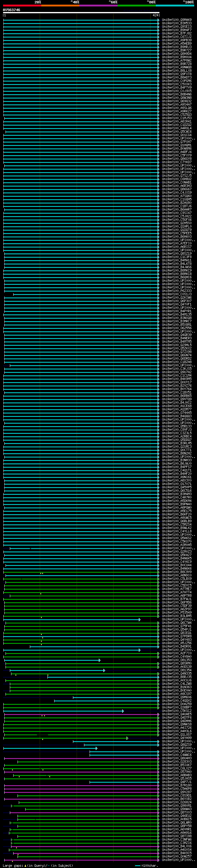The image size is (197, 868).
Task: Click the UniRef100_A9S4A7 hit label
Action: [x=176, y=104]
